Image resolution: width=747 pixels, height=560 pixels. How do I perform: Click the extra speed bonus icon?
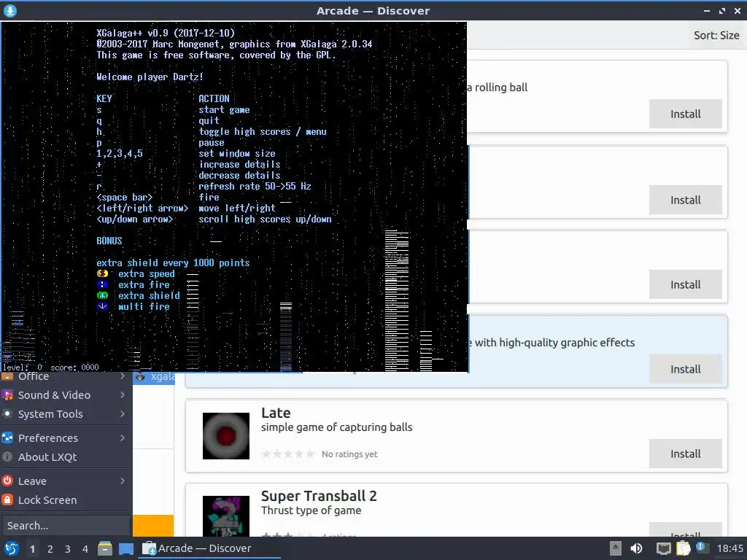pos(102,273)
